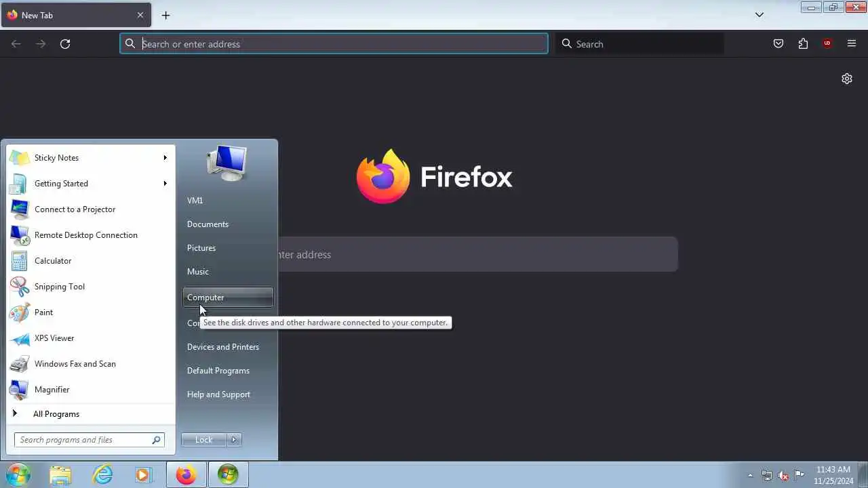Open the List all tabs dropdown
The width and height of the screenshot is (868, 488).
tap(759, 15)
